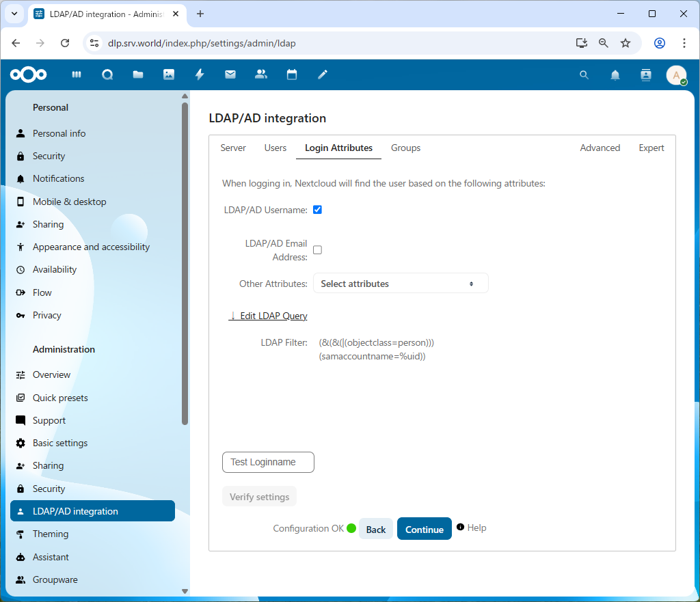Viewport: 700px width, 602px height.
Task: View site information icon in address bar
Action: pos(94,43)
